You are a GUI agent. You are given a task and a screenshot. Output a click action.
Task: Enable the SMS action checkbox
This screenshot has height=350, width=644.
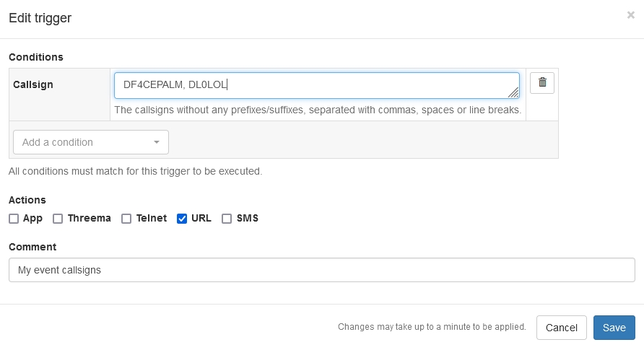pyautogui.click(x=227, y=219)
